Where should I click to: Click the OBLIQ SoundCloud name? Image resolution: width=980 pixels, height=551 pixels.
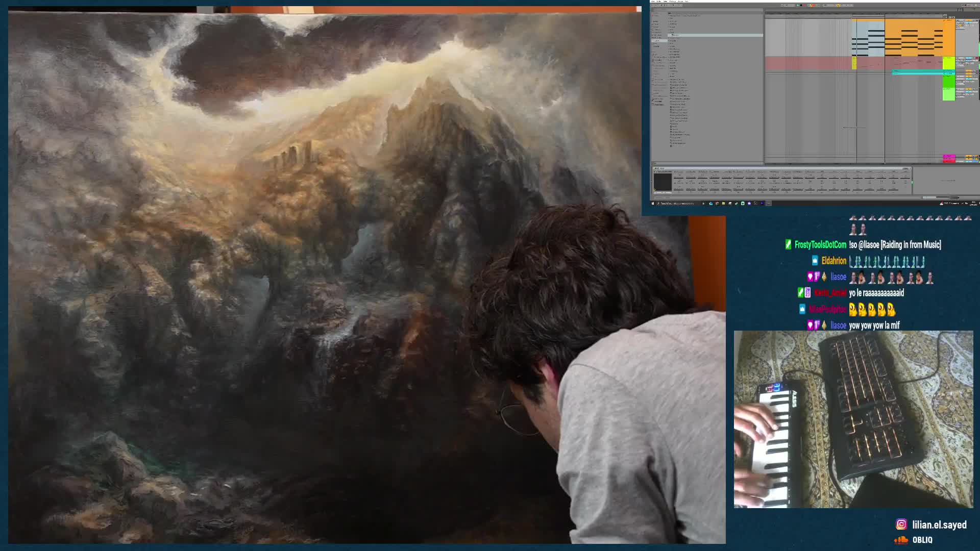(x=922, y=540)
